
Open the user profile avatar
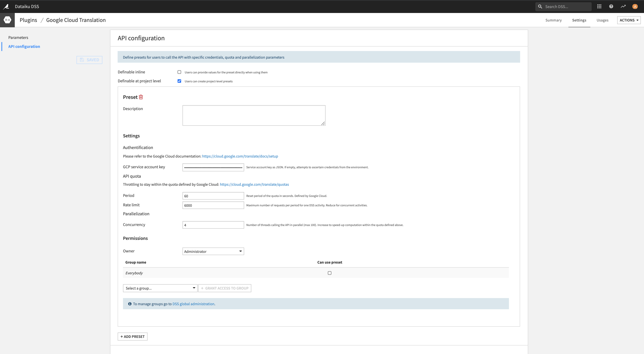point(635,6)
